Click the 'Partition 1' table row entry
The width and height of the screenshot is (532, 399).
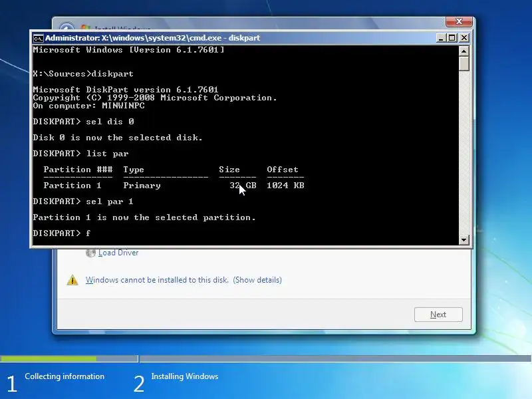click(x=72, y=186)
